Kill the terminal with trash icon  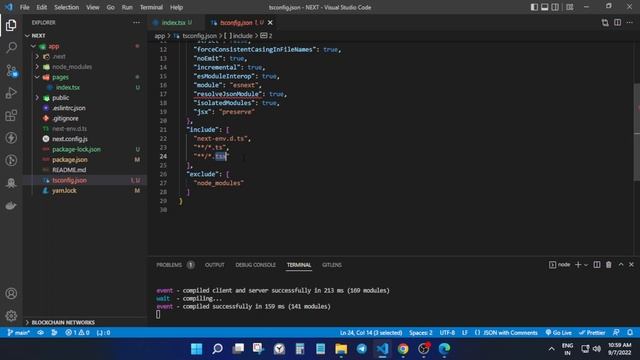point(609,264)
